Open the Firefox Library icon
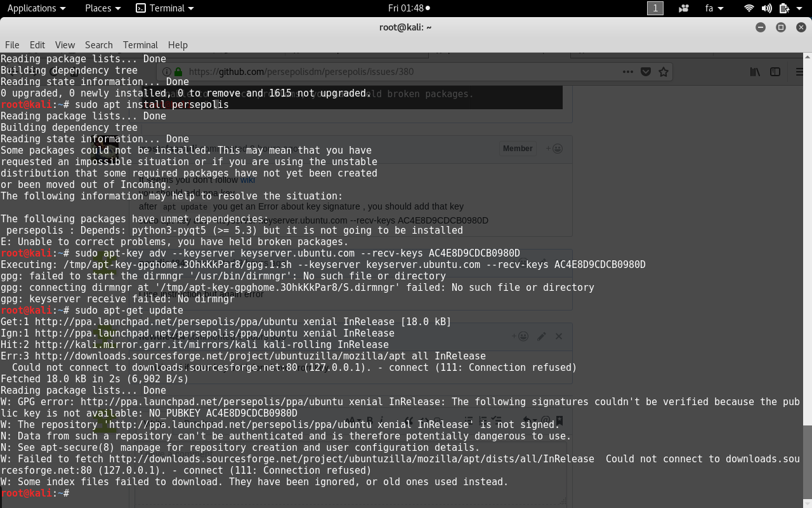The height and width of the screenshot is (508, 812). coord(755,72)
